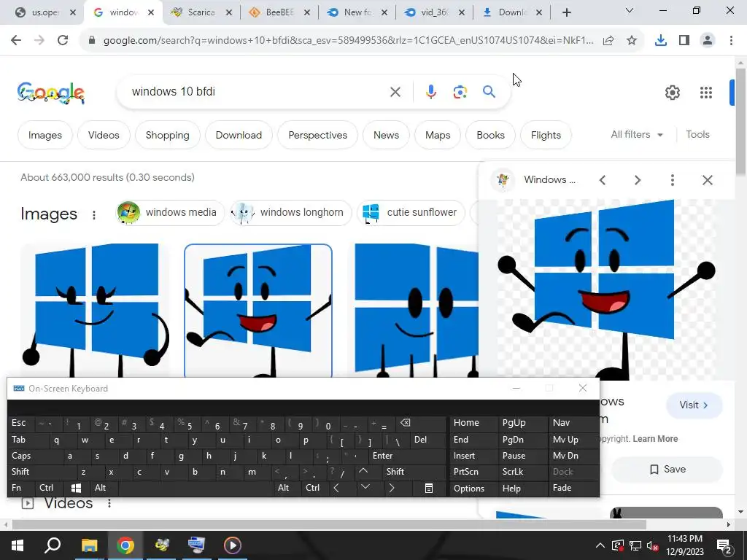Select windows media suggestion chip
747x560 pixels.
point(170,212)
